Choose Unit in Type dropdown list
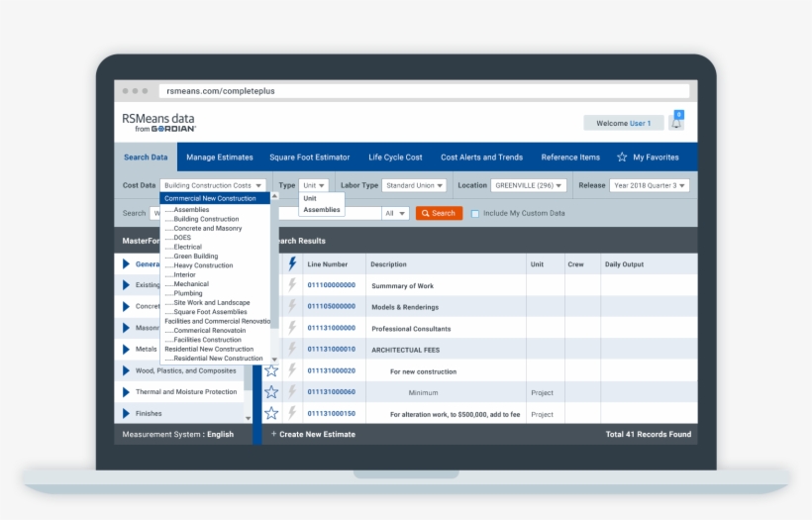 tap(310, 198)
